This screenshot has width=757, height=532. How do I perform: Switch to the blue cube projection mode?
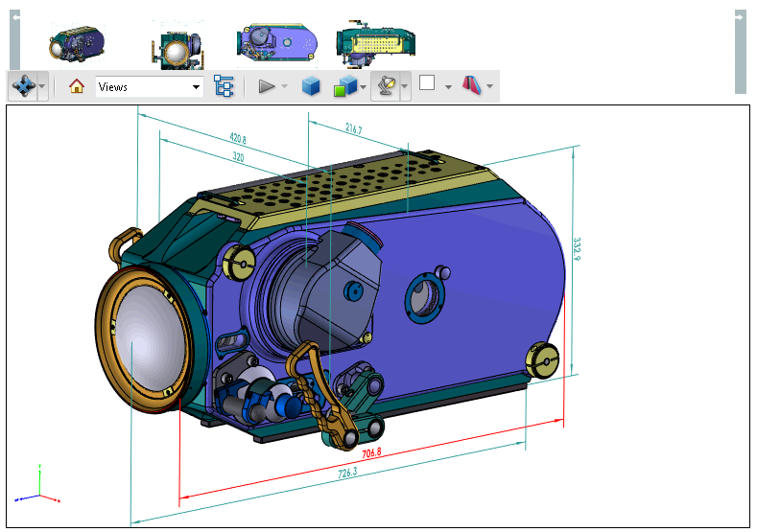pyautogui.click(x=311, y=86)
